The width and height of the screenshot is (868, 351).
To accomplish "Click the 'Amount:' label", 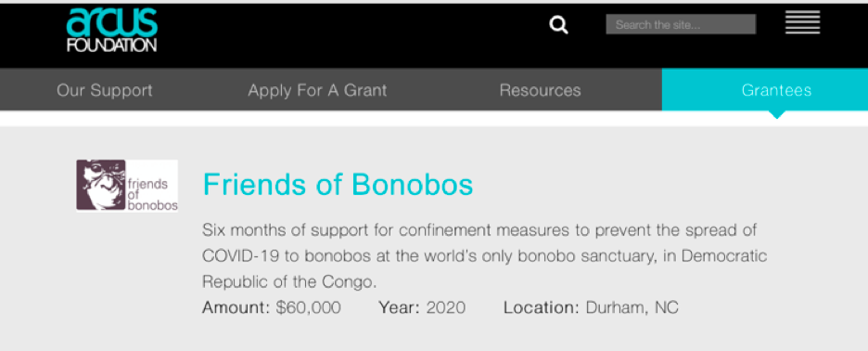I will tap(236, 307).
